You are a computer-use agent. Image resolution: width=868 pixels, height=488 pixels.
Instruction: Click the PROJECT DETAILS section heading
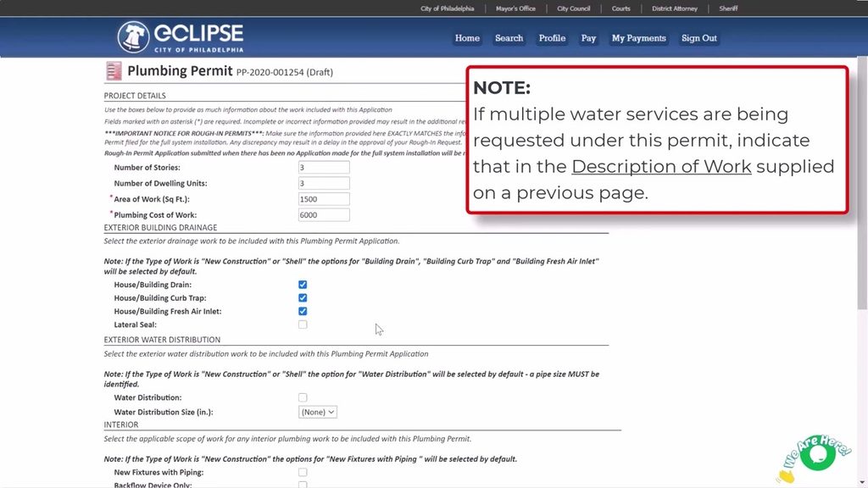(135, 96)
